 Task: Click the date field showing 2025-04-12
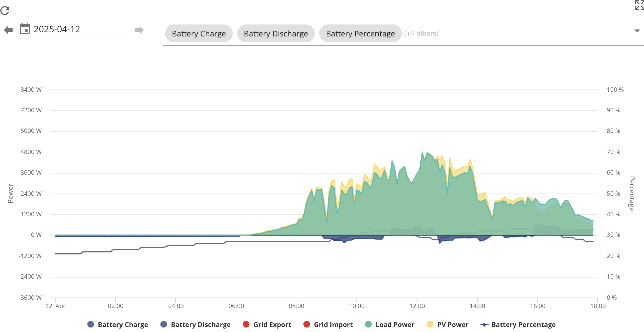[x=74, y=29]
